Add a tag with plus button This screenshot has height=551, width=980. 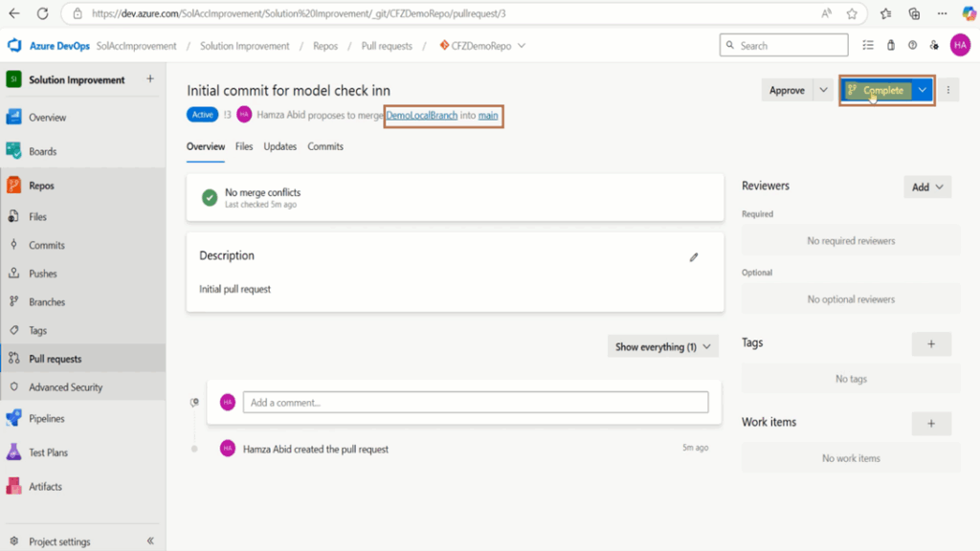pos(931,343)
